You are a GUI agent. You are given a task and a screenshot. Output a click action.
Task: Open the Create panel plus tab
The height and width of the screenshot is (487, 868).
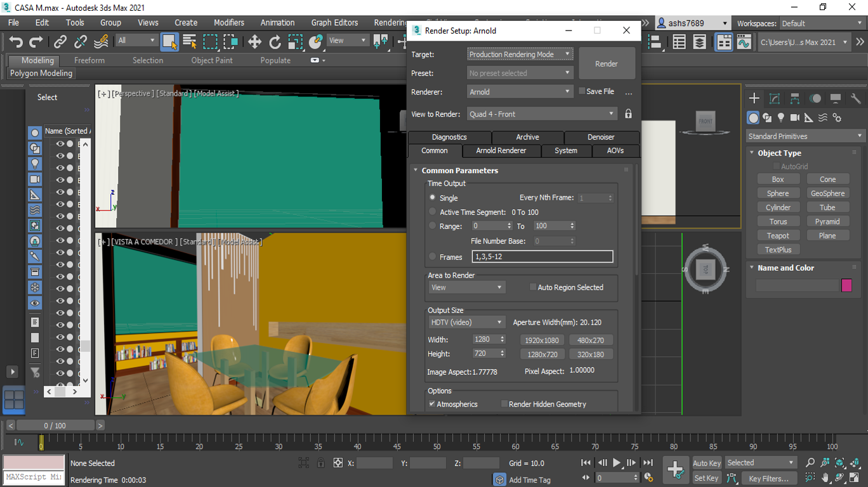[x=754, y=98]
